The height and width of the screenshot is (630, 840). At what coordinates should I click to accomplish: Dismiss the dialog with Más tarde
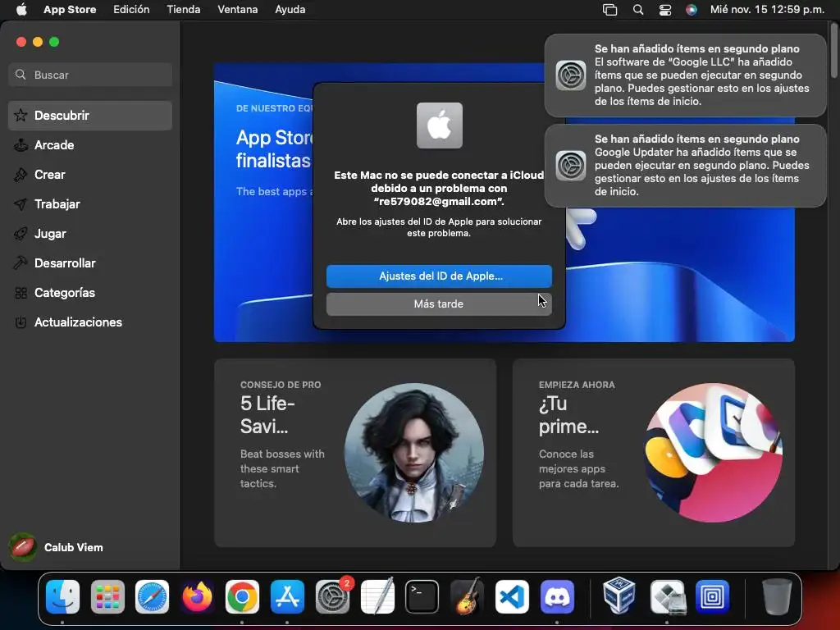coord(439,304)
